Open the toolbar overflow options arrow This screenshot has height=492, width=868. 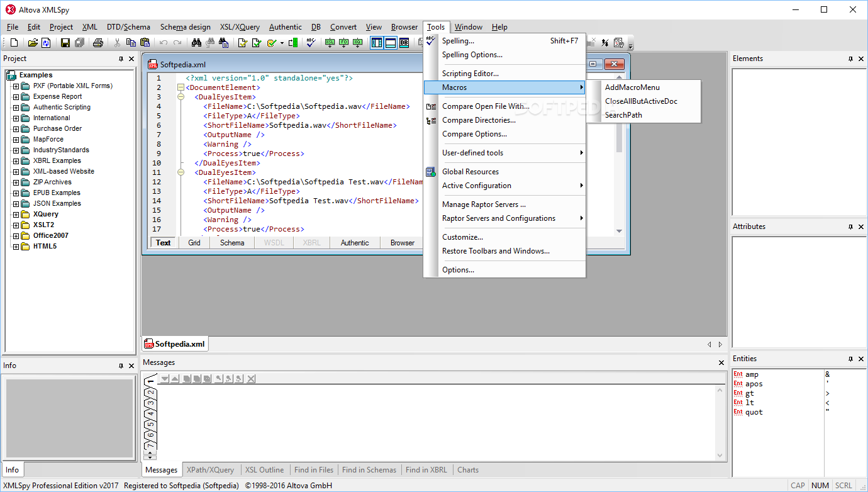631,46
